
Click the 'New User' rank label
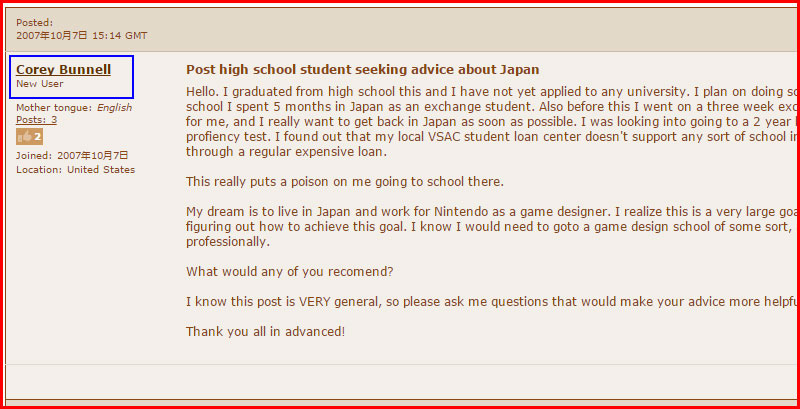(x=40, y=84)
